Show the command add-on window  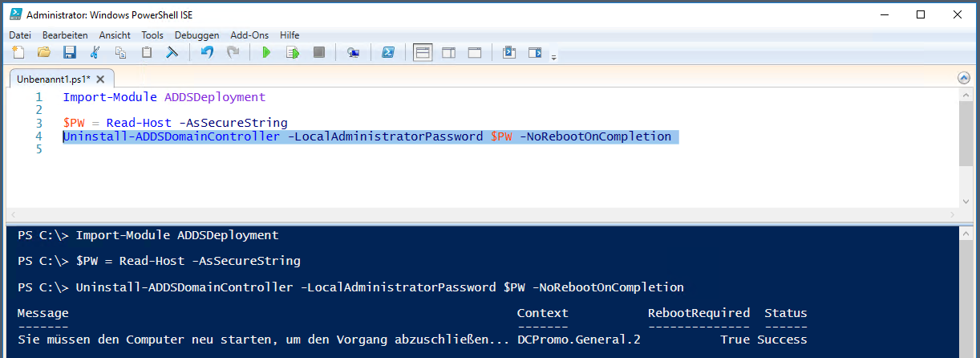pyautogui.click(x=509, y=52)
